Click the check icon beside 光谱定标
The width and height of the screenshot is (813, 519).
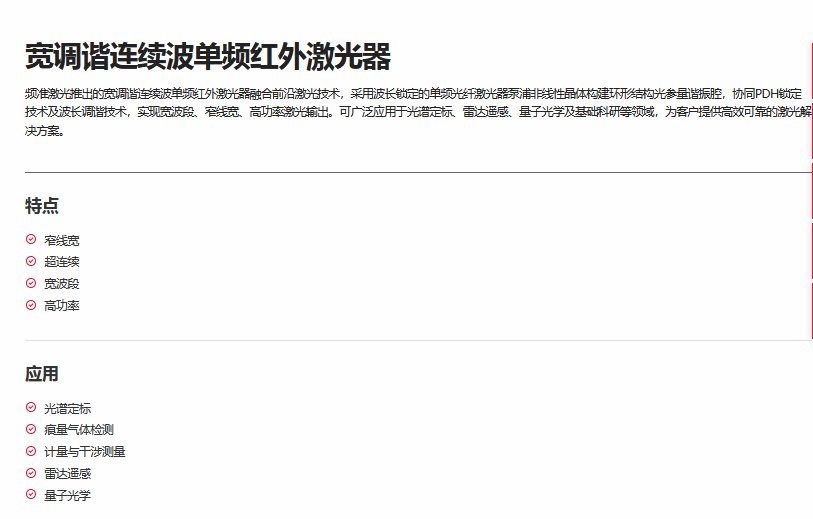coord(31,408)
